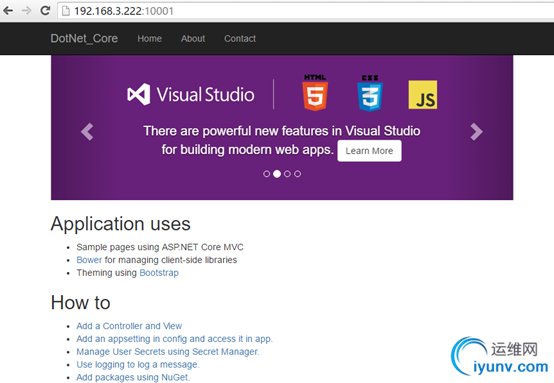Click the browser forward arrow

[x=27, y=11]
